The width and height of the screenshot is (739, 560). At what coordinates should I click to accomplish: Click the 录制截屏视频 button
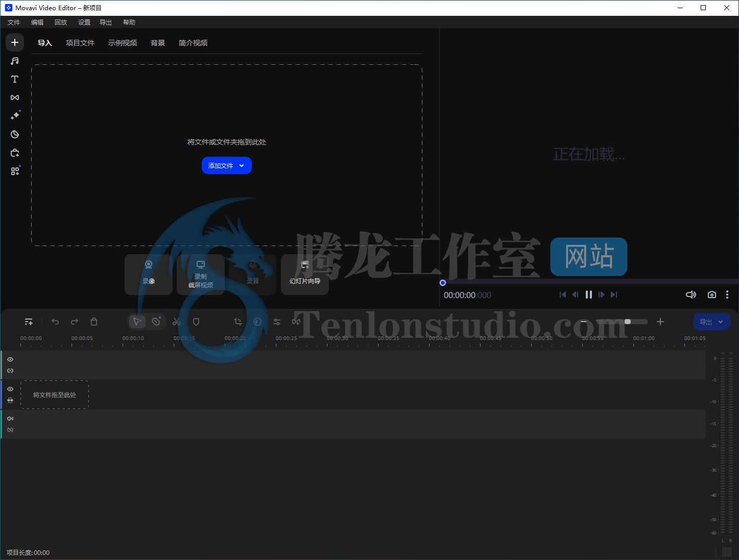(x=201, y=274)
